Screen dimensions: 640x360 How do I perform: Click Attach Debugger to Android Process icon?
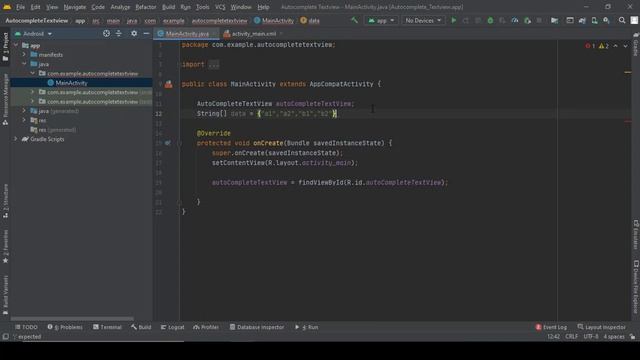coord(527,20)
